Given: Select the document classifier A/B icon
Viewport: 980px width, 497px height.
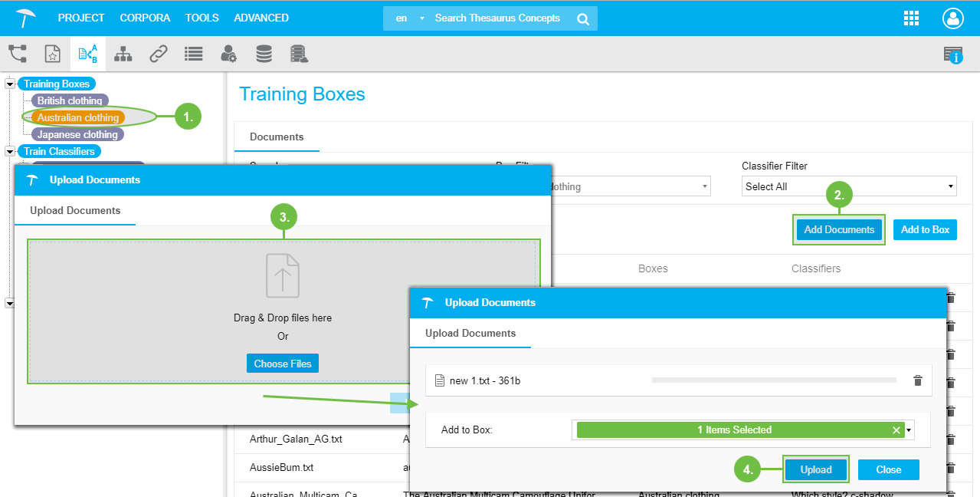Looking at the screenshot, I should click(87, 54).
